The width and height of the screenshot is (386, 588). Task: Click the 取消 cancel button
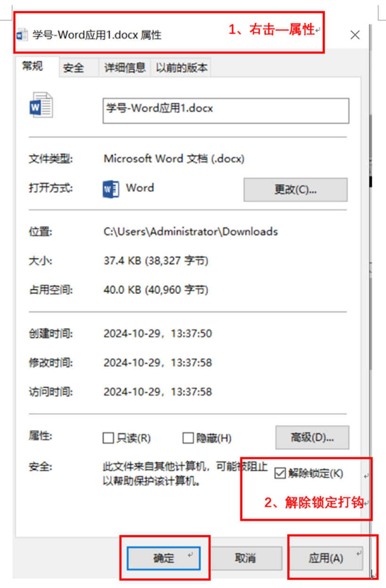tap(245, 558)
